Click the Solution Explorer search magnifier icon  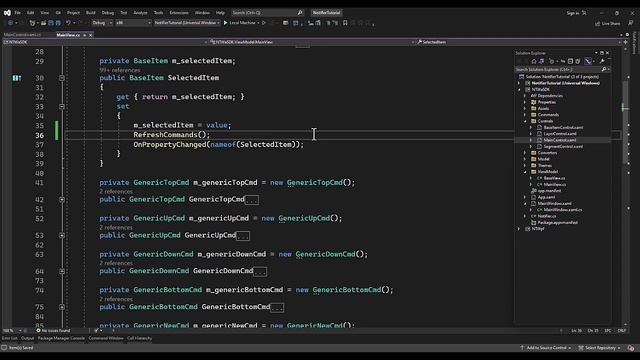[x=604, y=69]
